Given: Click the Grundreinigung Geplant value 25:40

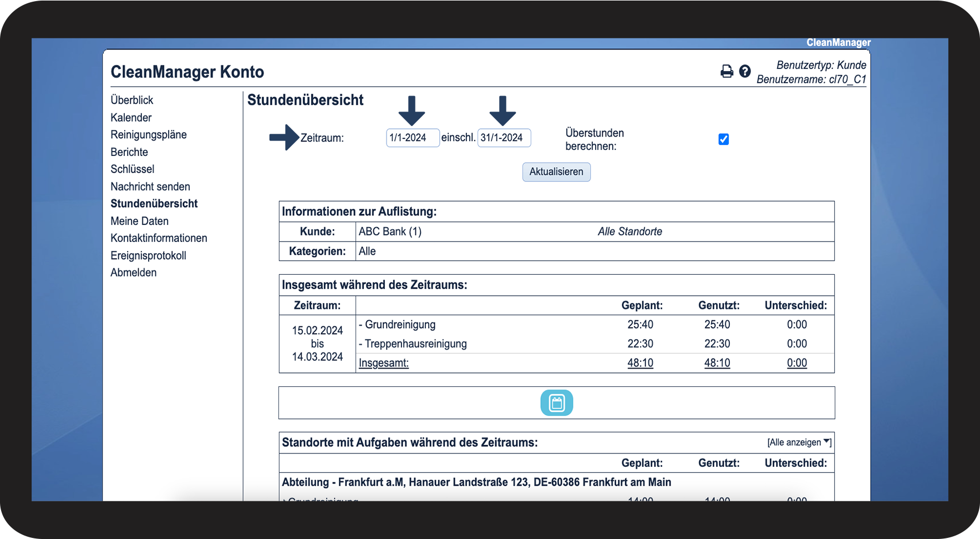Looking at the screenshot, I should (x=641, y=325).
